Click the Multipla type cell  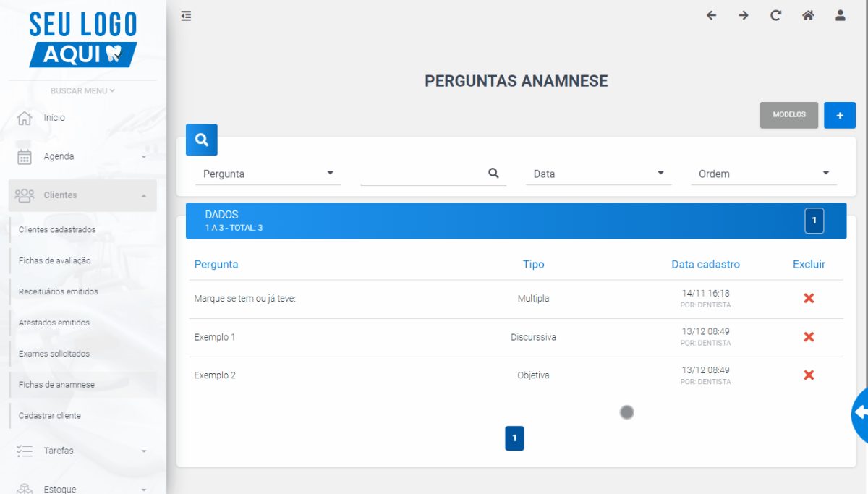[x=533, y=298]
